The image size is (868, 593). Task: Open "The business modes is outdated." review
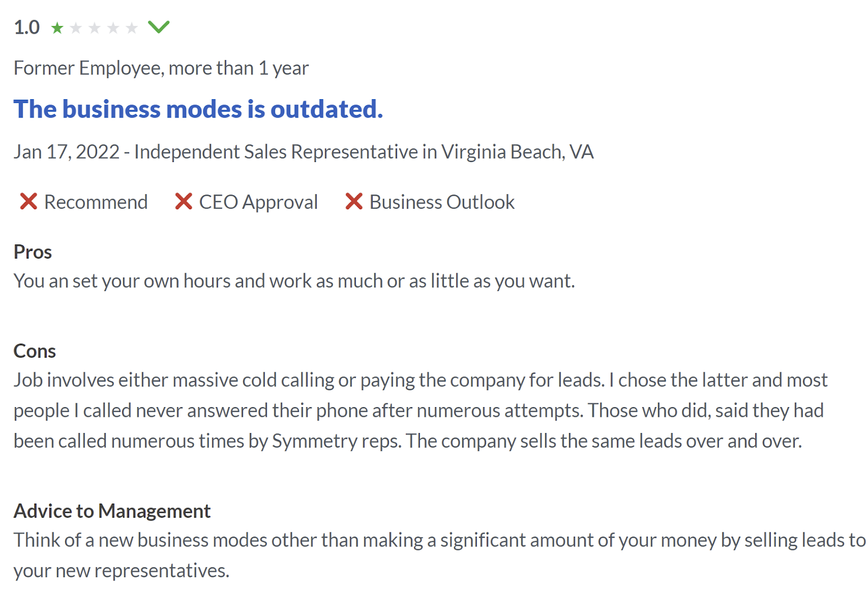click(x=198, y=109)
